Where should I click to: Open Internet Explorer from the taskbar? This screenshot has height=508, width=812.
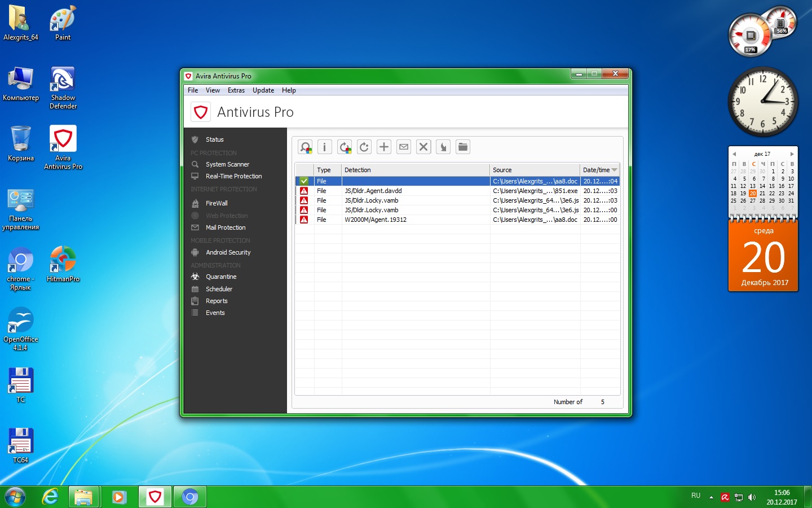(50, 497)
